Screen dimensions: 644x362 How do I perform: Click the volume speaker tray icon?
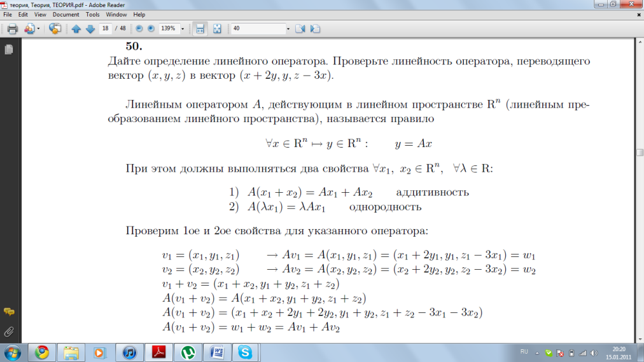coord(594,353)
